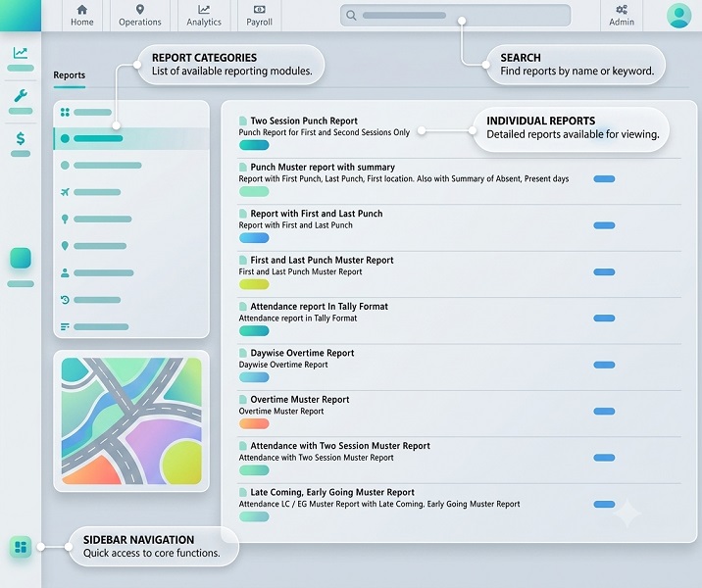Select the history clock icon category

pyautogui.click(x=65, y=300)
